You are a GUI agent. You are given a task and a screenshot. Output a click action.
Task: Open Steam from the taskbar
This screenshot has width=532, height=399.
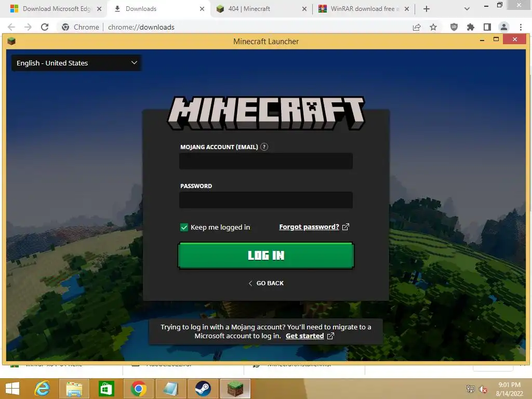(203, 389)
